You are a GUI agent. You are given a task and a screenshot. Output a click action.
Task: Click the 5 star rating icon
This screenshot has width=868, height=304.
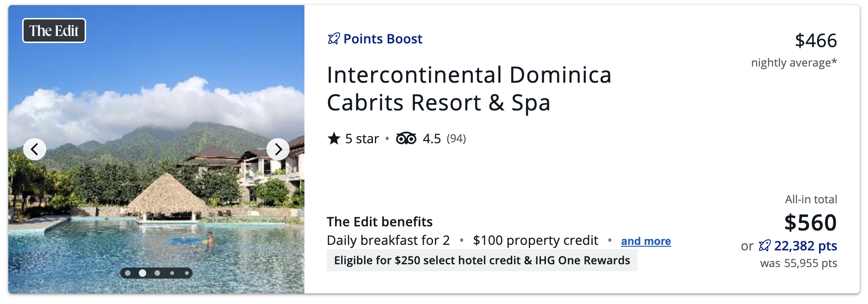[334, 139]
